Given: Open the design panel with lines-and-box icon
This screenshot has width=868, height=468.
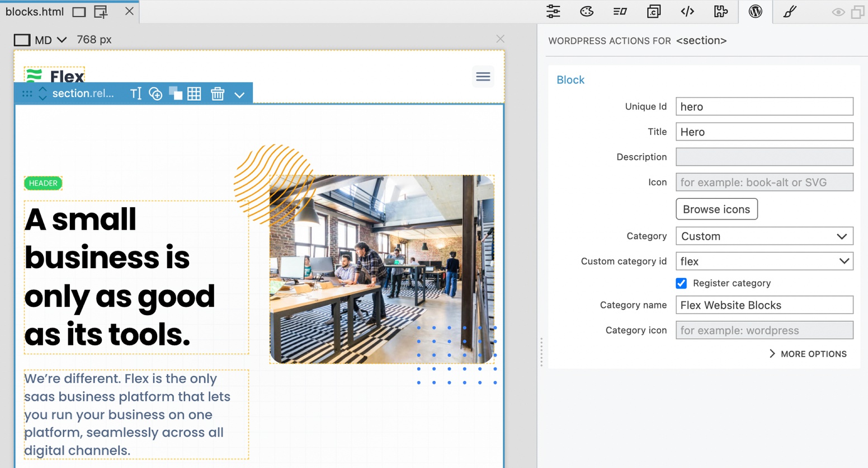Looking at the screenshot, I should pyautogui.click(x=620, y=11).
